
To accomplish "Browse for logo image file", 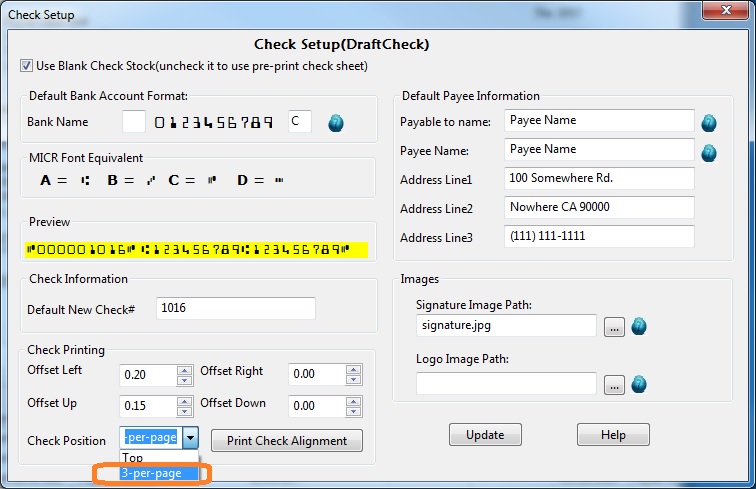I will point(614,384).
